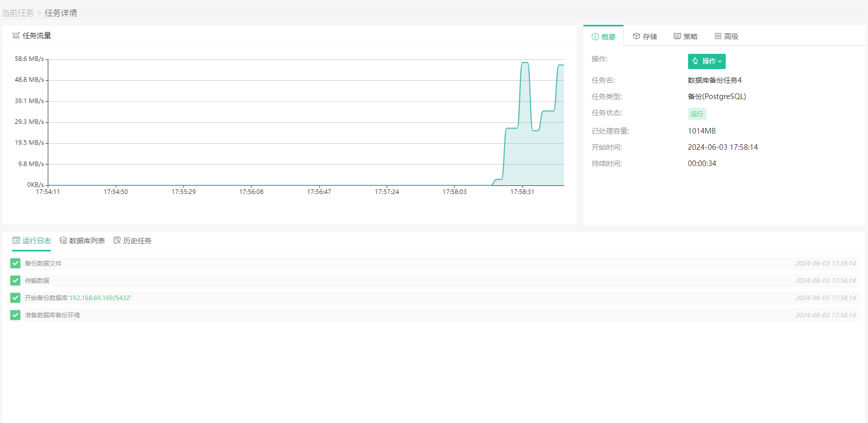
Task: Click the 任务流量 chart icon
Action: tap(16, 36)
